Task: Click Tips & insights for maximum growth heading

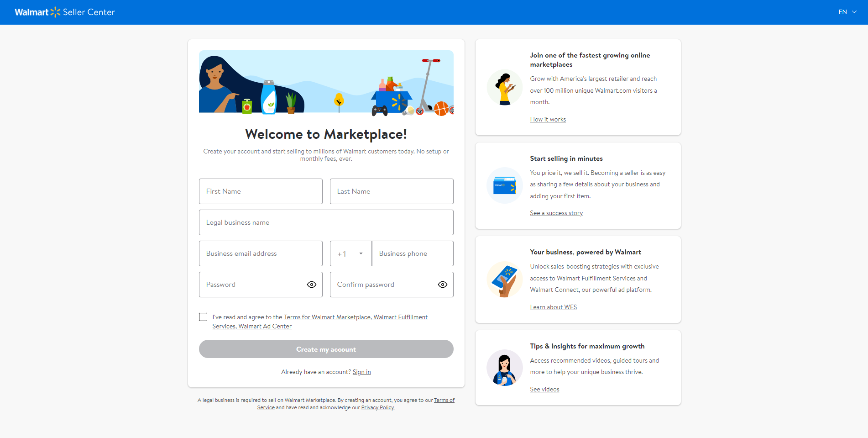Action: (x=587, y=346)
